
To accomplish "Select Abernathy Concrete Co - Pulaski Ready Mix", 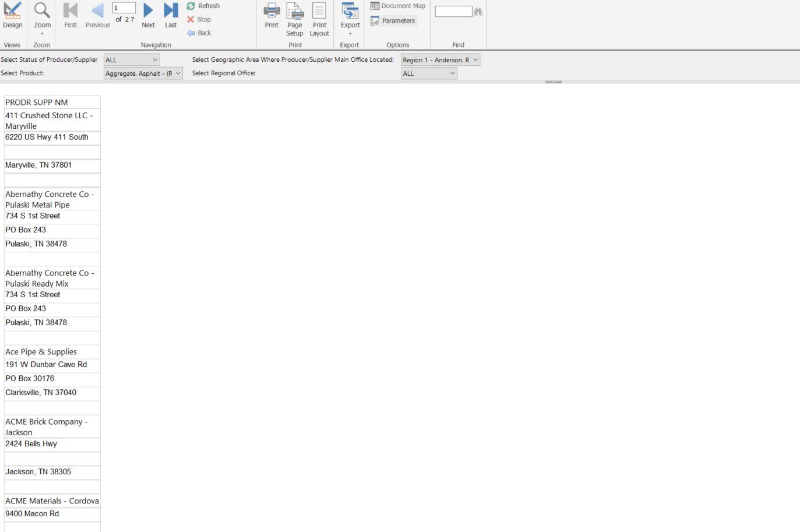I will click(52, 278).
